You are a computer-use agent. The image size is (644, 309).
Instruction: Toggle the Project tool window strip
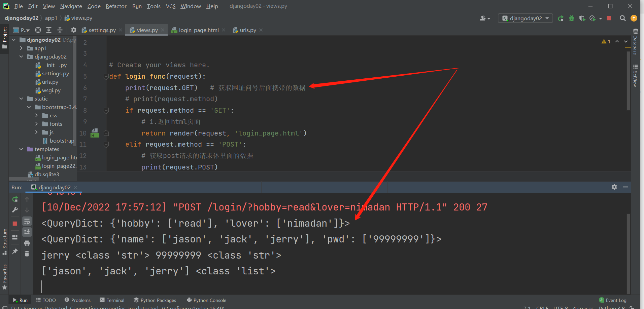pyautogui.click(x=4, y=38)
